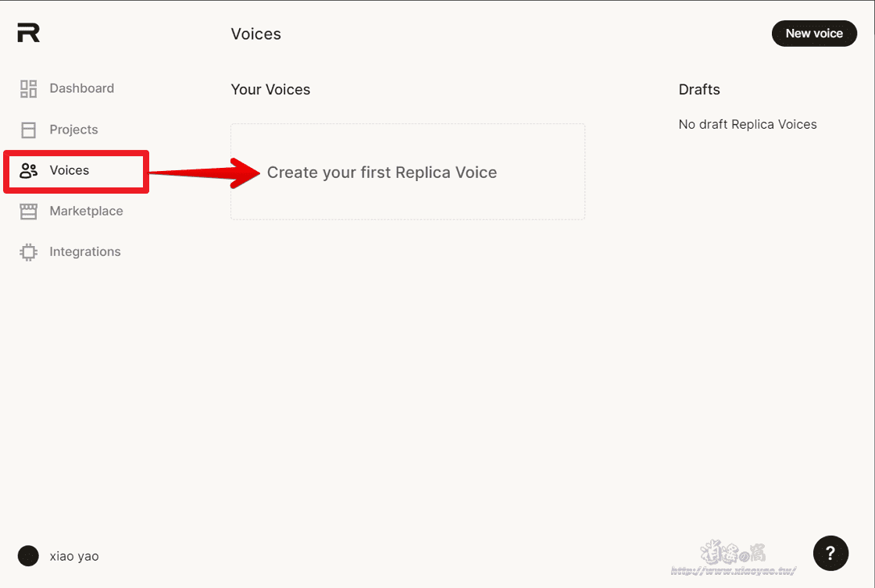Click the New voice button

pyautogui.click(x=814, y=34)
